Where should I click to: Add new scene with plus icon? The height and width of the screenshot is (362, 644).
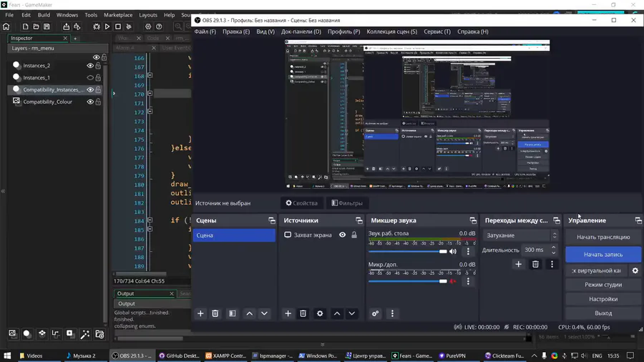200,313
